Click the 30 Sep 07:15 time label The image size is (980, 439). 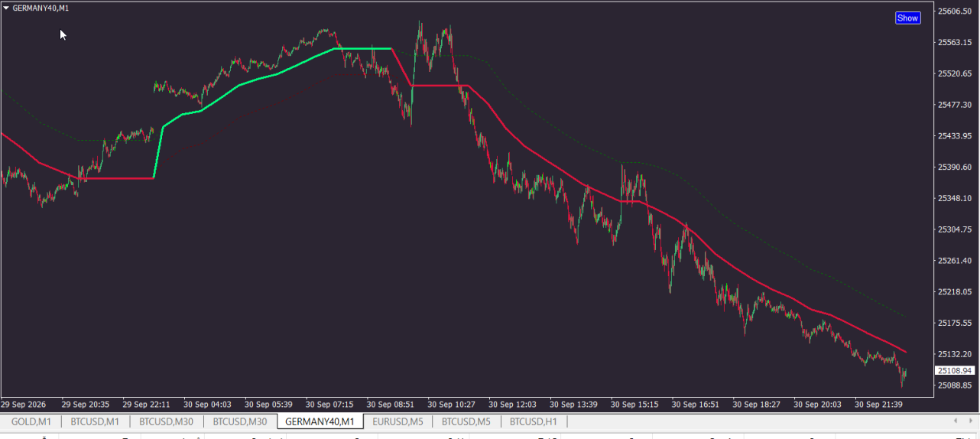(x=329, y=405)
